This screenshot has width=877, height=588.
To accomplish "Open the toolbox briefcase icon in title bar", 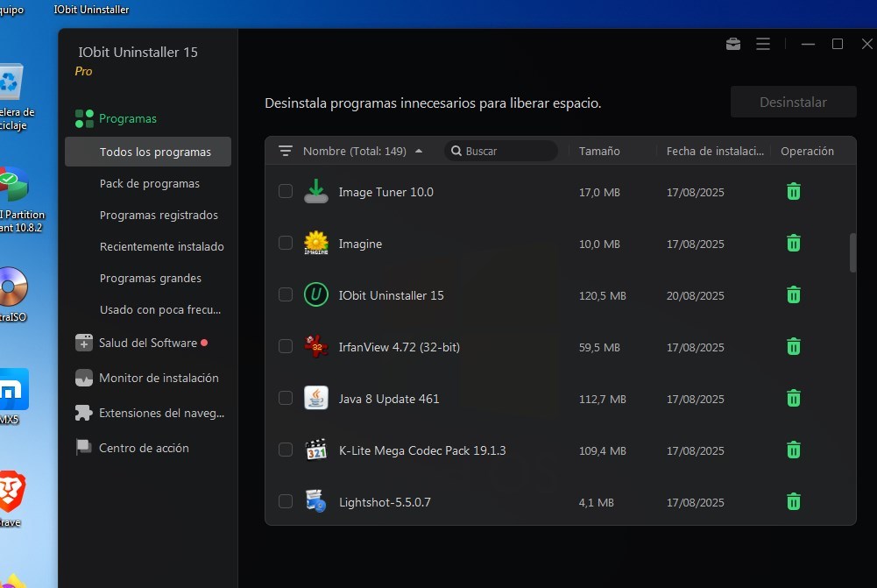I will coord(733,44).
